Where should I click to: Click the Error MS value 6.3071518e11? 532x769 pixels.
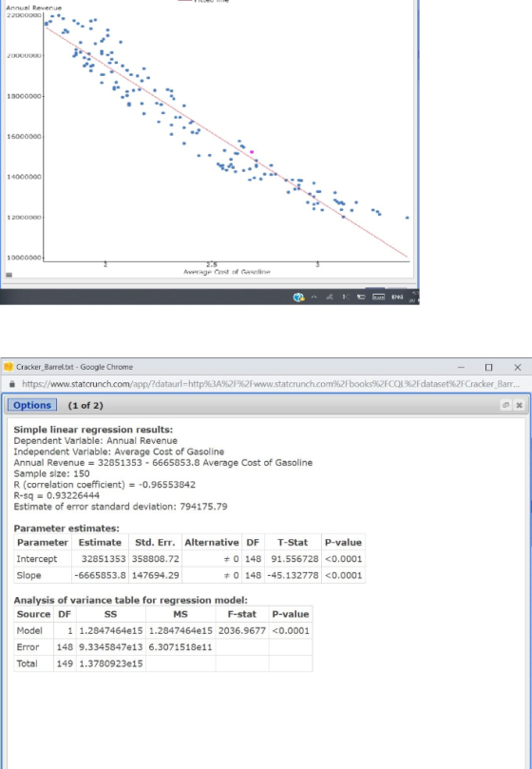pos(180,647)
